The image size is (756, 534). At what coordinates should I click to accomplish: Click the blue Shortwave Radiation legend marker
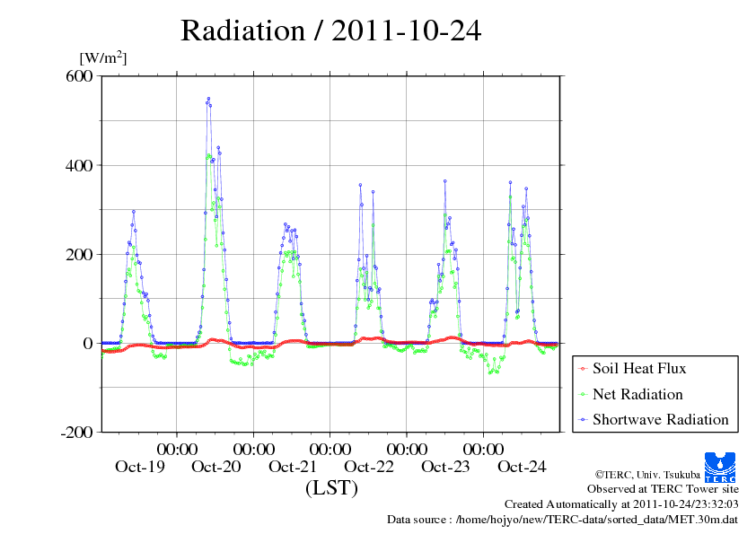tap(583, 420)
